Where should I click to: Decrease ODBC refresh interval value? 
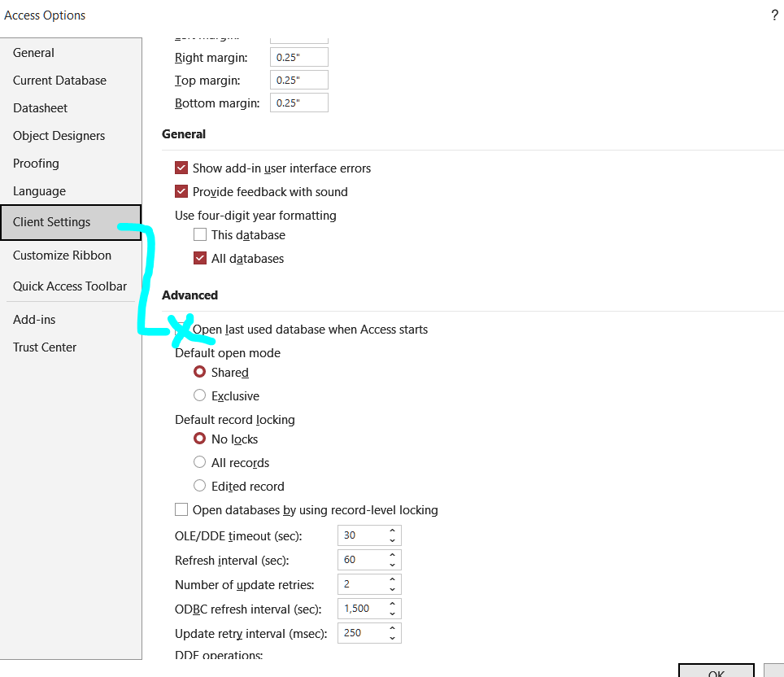click(393, 614)
